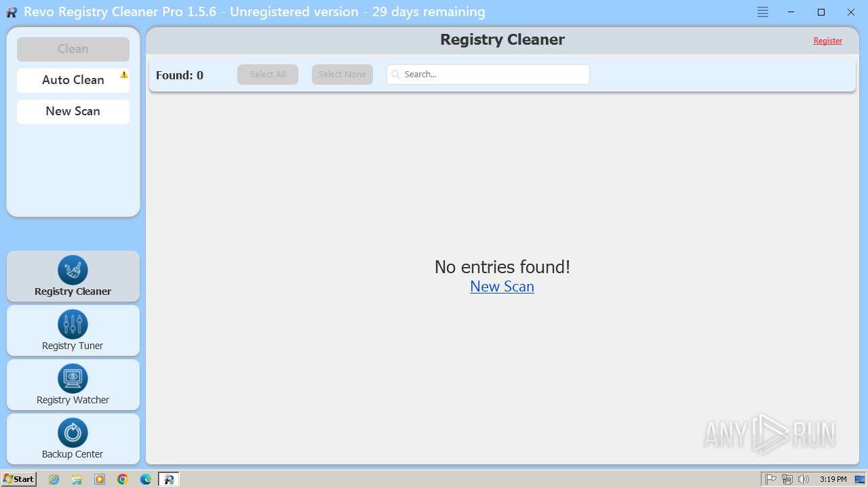Image resolution: width=868 pixels, height=488 pixels.
Task: Click the Select None button
Action: [x=342, y=75]
